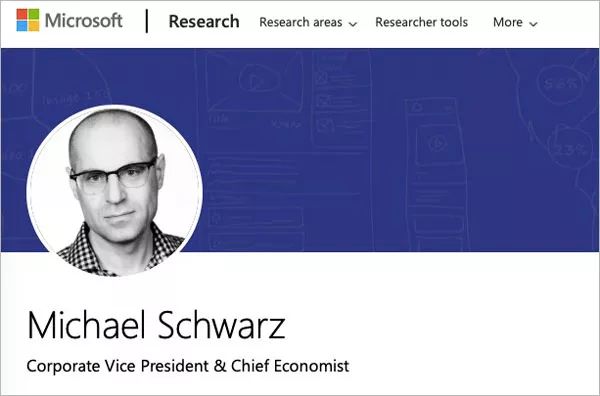Image resolution: width=600 pixels, height=396 pixels.
Task: Click the checklist sketch in the banner
Action: [341, 100]
